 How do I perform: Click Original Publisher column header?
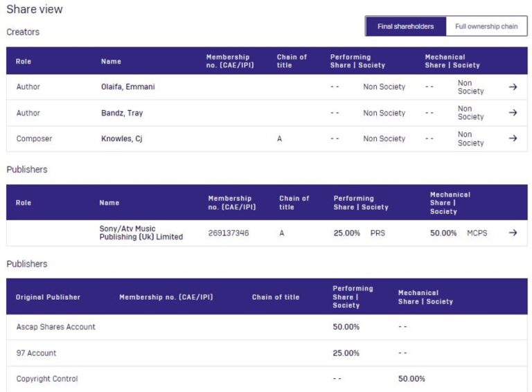point(48,297)
